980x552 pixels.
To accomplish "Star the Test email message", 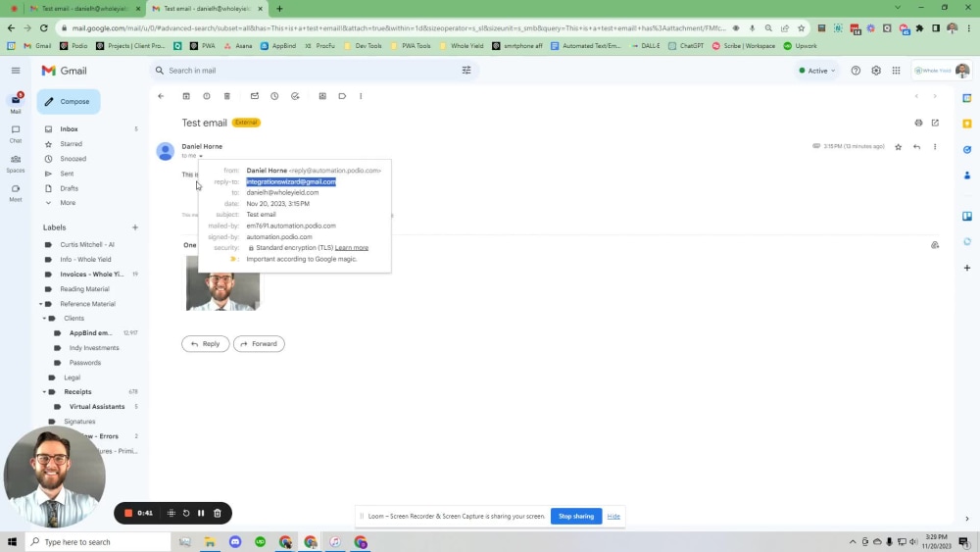I will (898, 147).
